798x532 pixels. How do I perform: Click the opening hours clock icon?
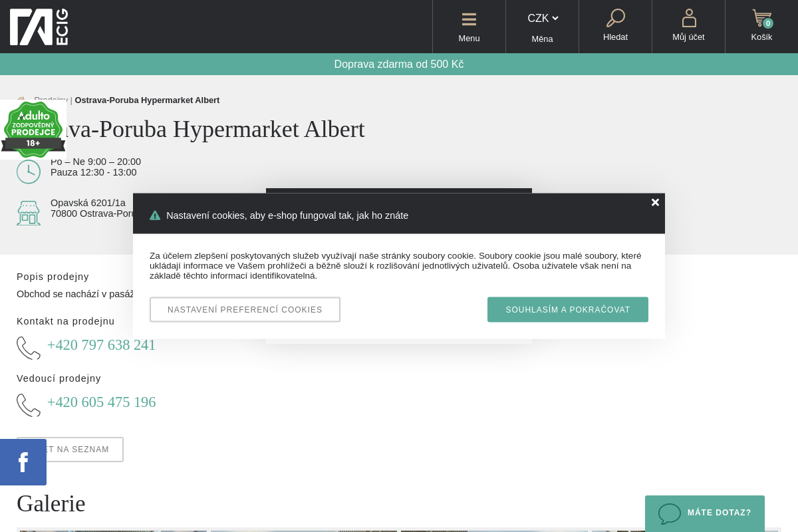[29, 172]
